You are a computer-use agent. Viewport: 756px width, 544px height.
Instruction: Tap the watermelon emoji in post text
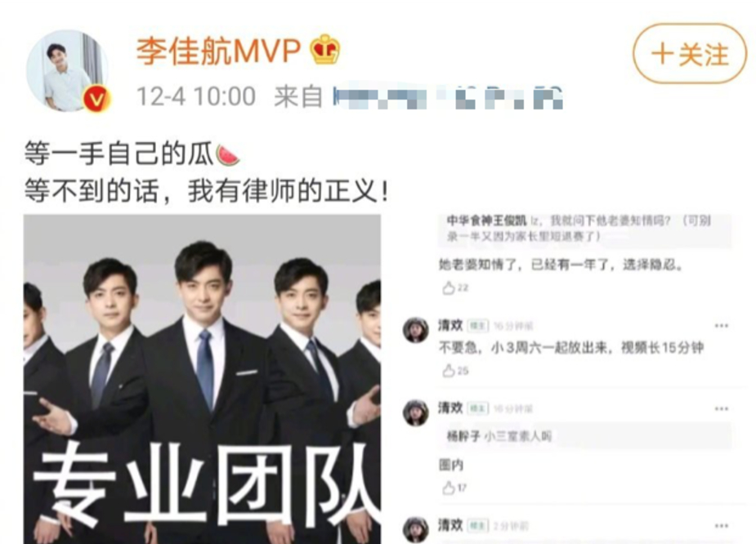pyautogui.click(x=227, y=155)
